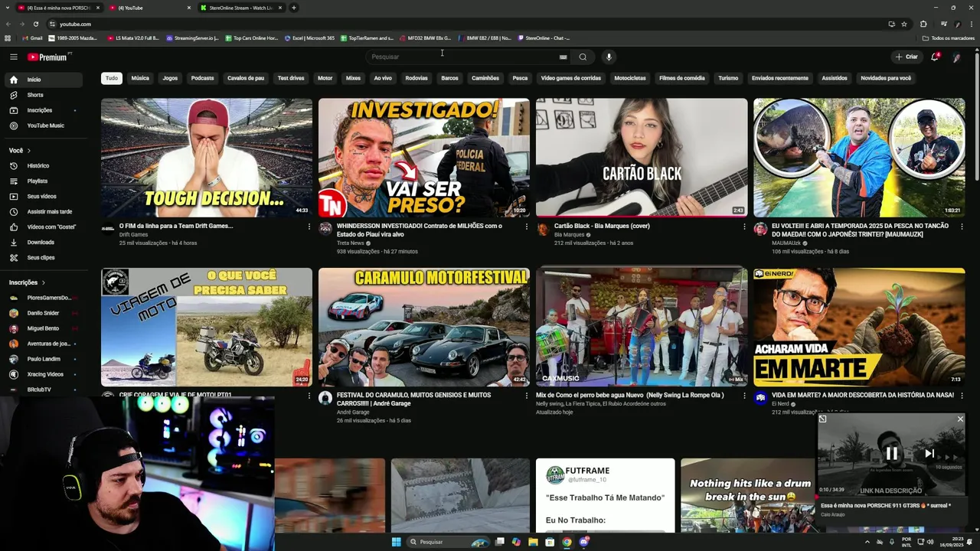Start voice search with the microphone
Image resolution: width=980 pixels, height=551 pixels.
(x=609, y=57)
